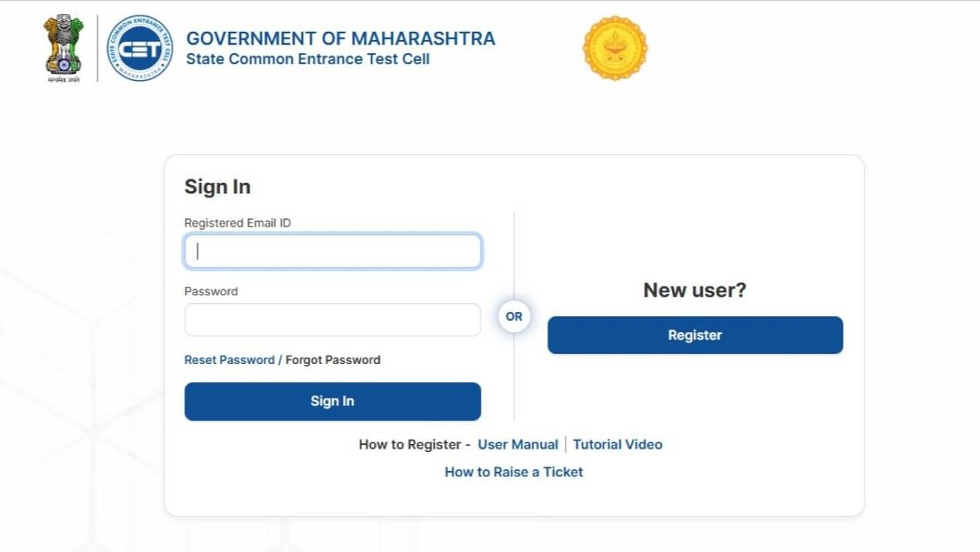This screenshot has width=980, height=552.
Task: Click the Indian national emblem icon
Action: click(x=64, y=48)
